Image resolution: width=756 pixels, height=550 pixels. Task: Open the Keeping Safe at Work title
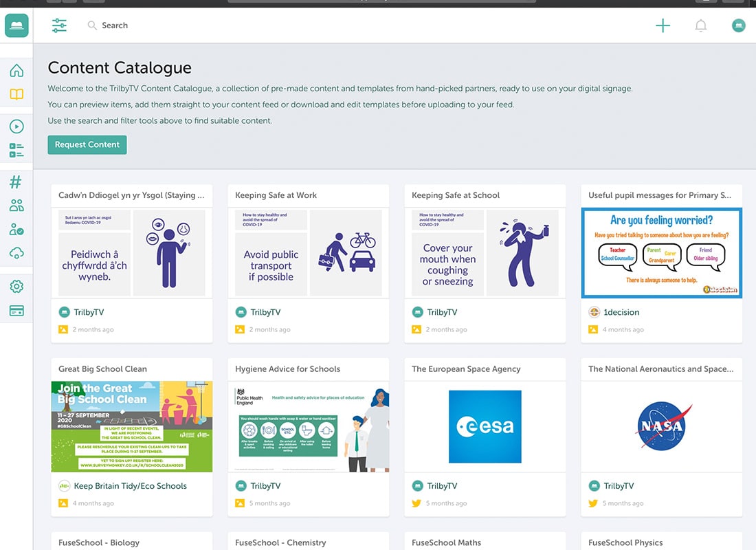[276, 195]
